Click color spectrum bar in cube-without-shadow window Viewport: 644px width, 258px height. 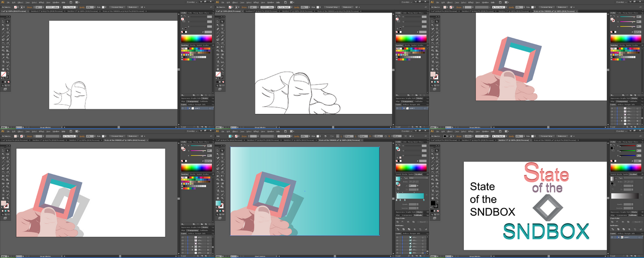[626, 38]
